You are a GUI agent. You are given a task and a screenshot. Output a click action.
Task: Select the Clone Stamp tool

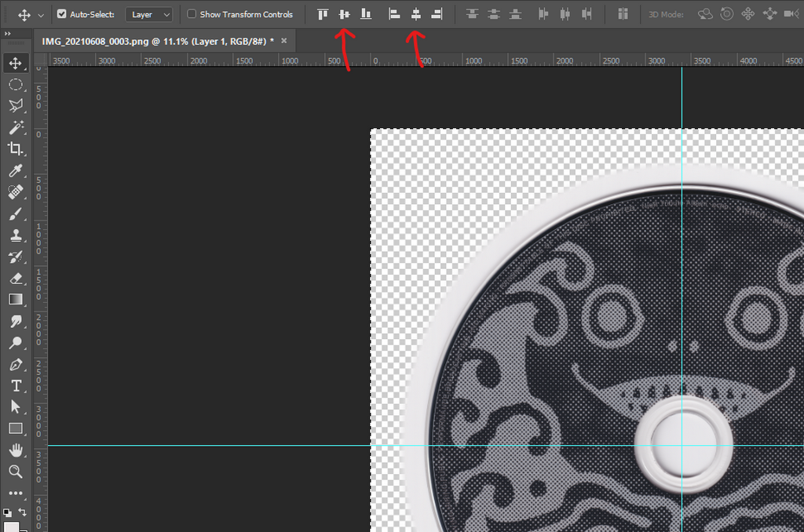(x=16, y=235)
